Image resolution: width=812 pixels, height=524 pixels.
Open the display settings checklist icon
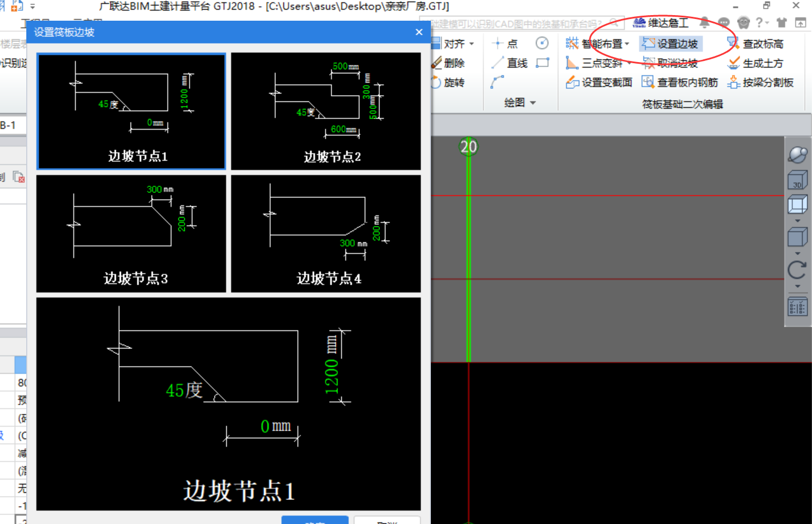(x=797, y=307)
